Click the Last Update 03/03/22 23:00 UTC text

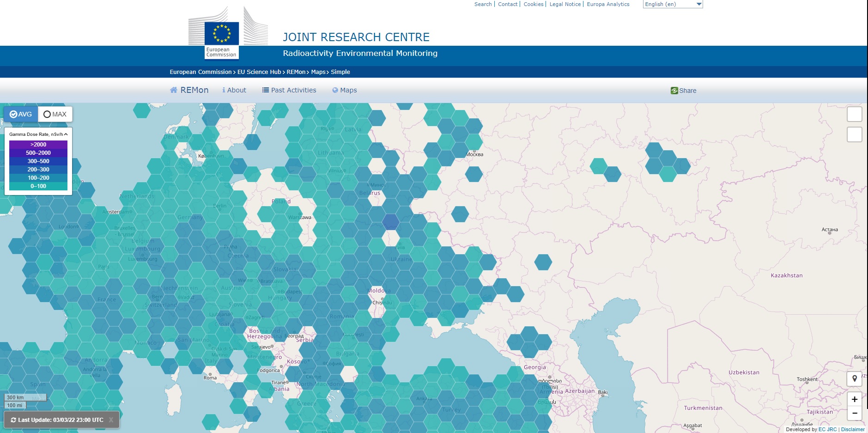pyautogui.click(x=61, y=420)
